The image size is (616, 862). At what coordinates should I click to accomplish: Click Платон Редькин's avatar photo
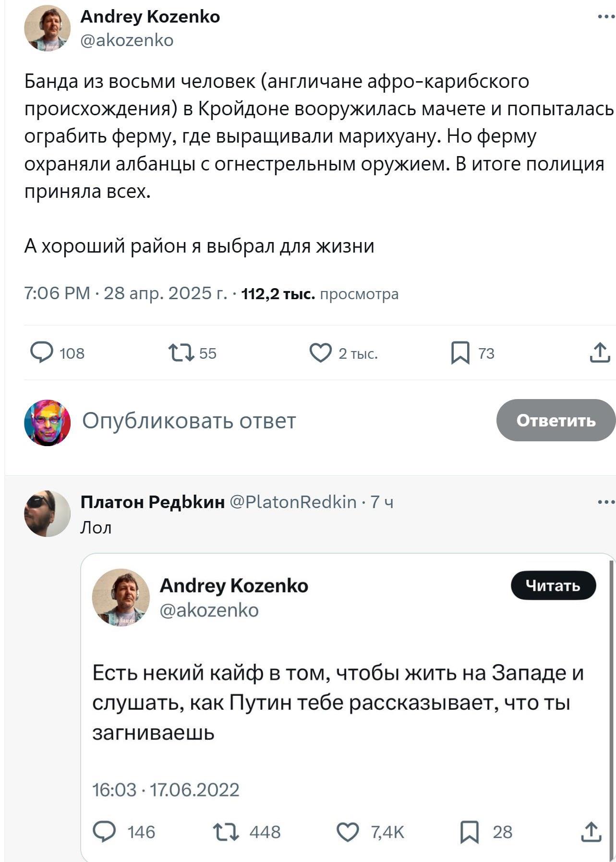47,513
